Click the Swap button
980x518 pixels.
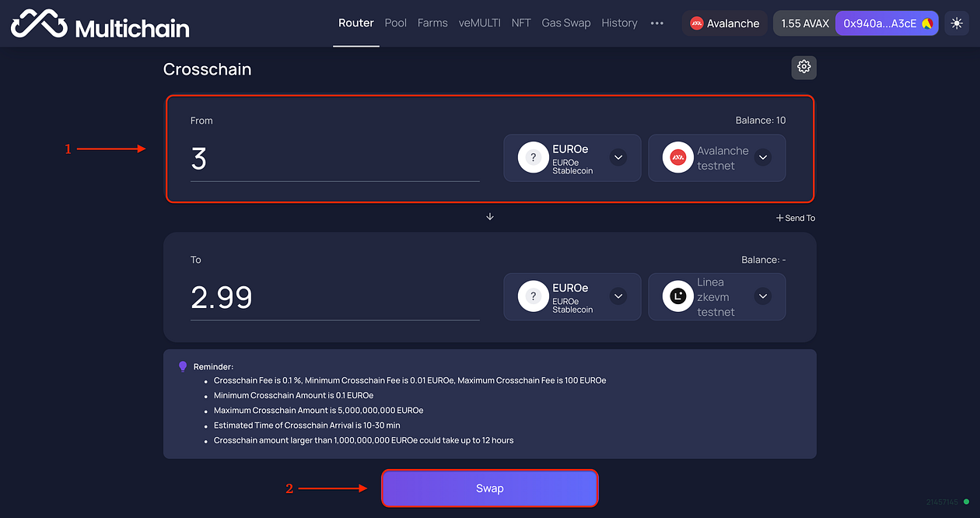tap(490, 488)
